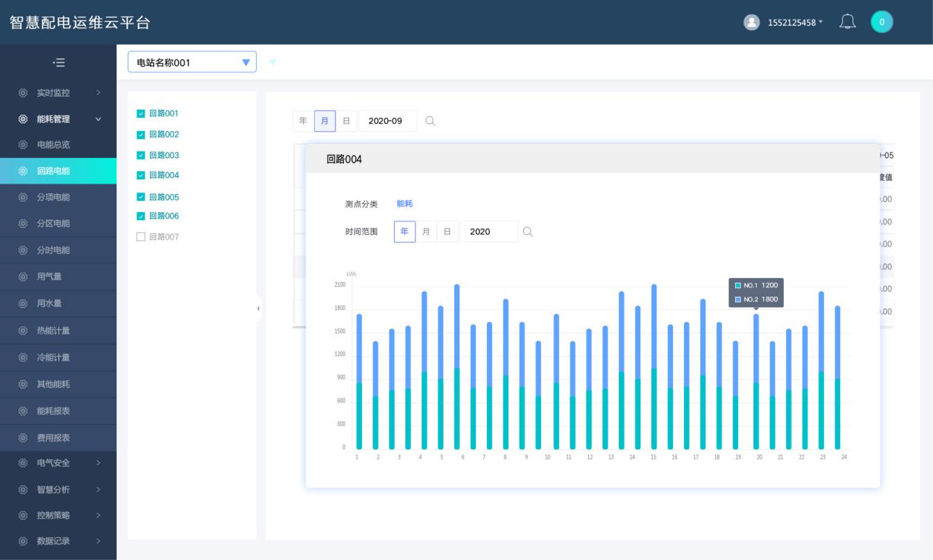Open the 电站名称001 station dropdown

click(192, 62)
